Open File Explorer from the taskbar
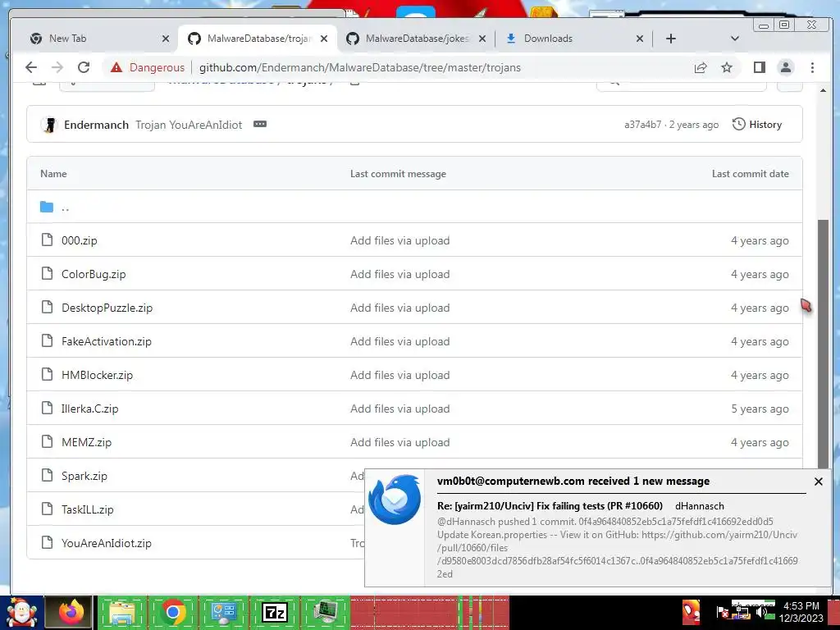This screenshot has height=630, width=840. click(x=122, y=612)
